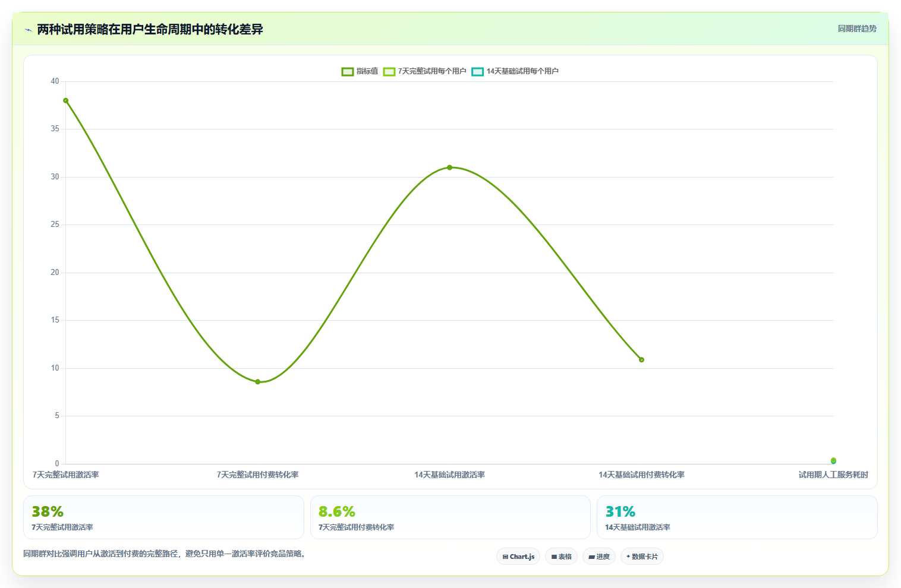The height and width of the screenshot is (588, 901).
Task: Click the data point at 7天完整试用付费转化率
Action: [x=257, y=382]
